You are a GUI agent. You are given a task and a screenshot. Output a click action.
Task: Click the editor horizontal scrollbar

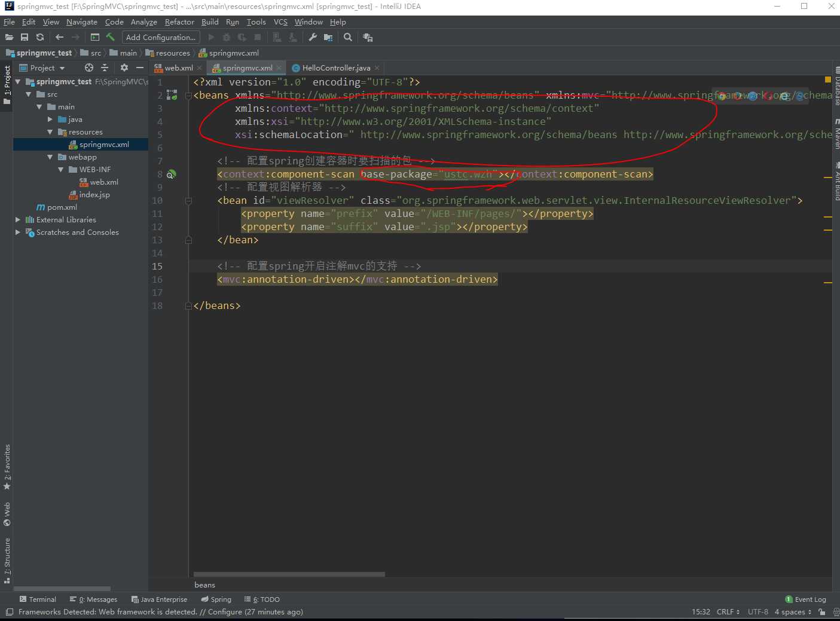289,574
